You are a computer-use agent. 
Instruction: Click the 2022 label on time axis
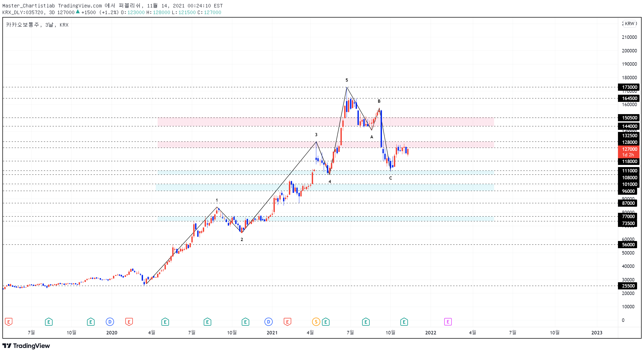point(431,333)
